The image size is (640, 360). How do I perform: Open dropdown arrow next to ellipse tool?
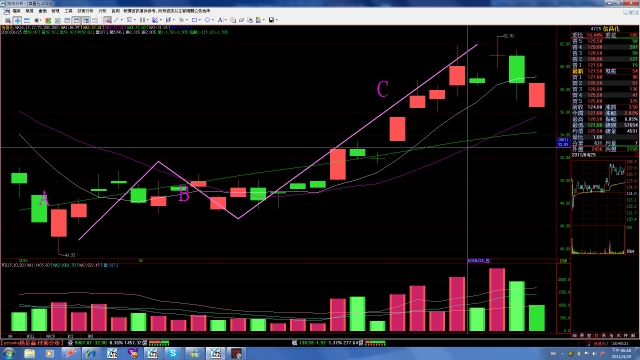tap(213, 20)
